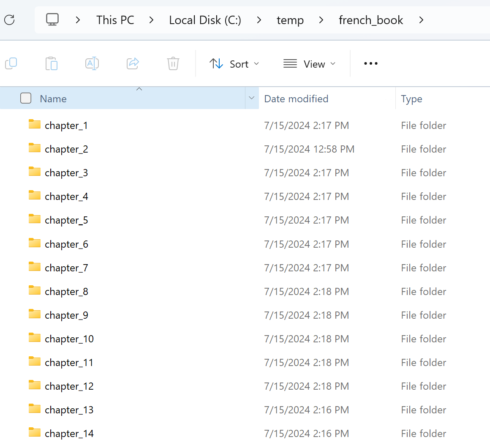Navigate to temp in breadcrumb
This screenshot has height=448, width=490.
tap(290, 21)
